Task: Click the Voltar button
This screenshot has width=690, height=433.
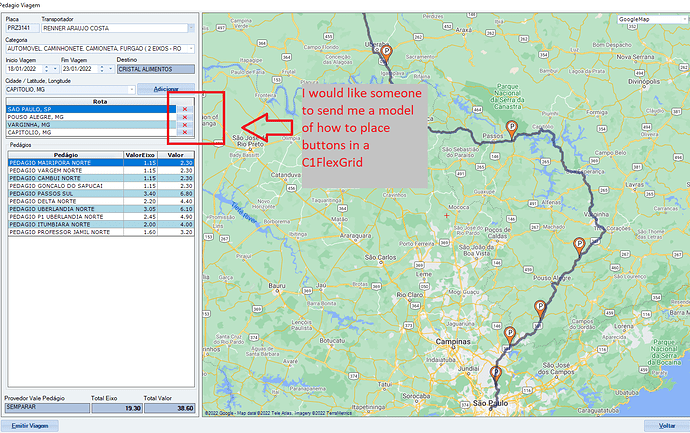Action: (x=667, y=426)
